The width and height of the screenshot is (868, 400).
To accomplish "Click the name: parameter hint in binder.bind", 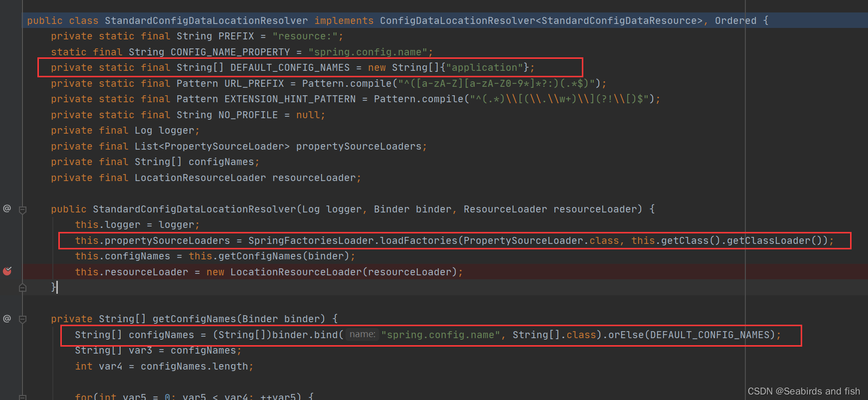I will coord(362,334).
